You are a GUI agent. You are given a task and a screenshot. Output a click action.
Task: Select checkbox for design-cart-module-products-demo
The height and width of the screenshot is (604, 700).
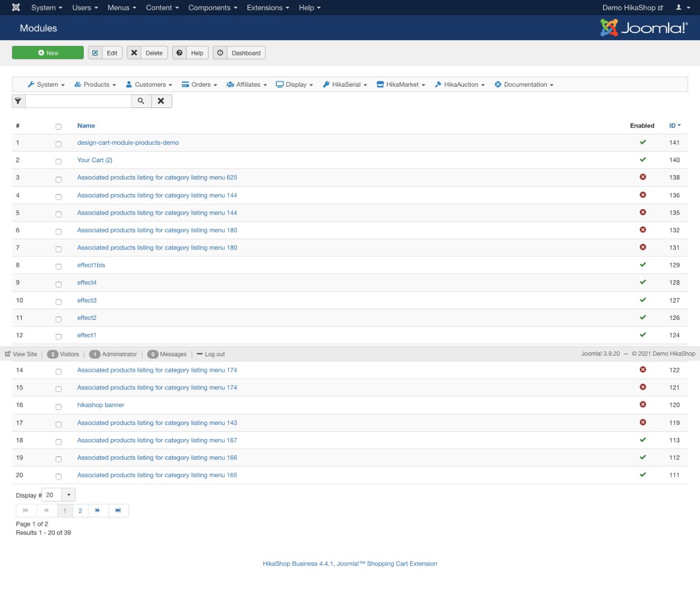pos(59,144)
